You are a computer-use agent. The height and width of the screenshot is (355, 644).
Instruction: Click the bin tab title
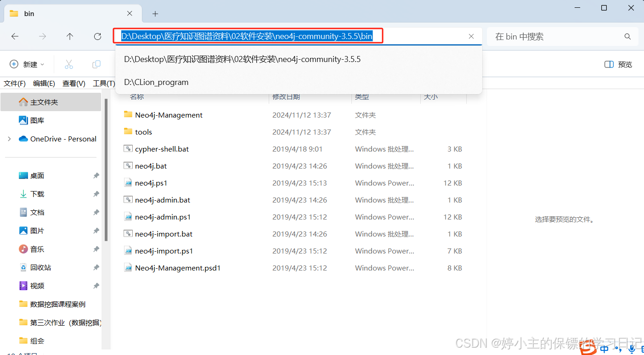pyautogui.click(x=29, y=14)
